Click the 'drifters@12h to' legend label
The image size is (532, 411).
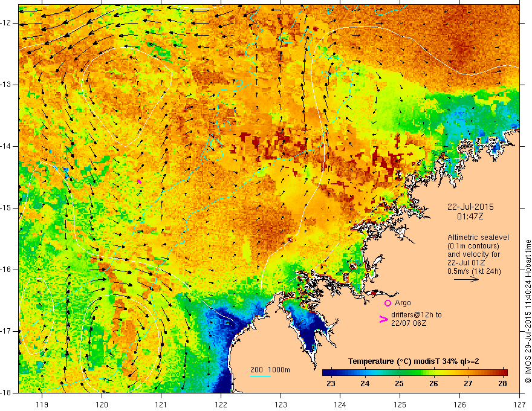point(417,315)
